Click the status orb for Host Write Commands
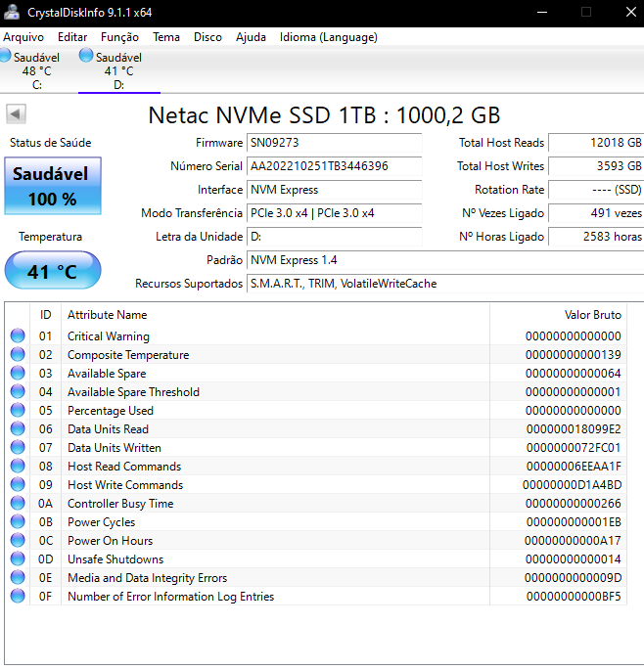The height and width of the screenshot is (670, 644). [18, 484]
